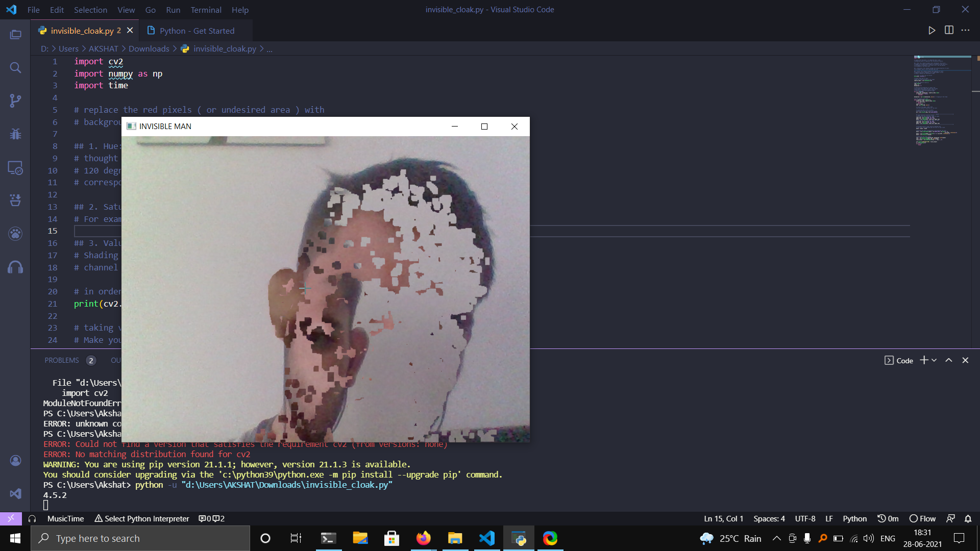Open the Search view in the activity bar
The height and width of the screenshot is (551, 980).
click(x=15, y=68)
